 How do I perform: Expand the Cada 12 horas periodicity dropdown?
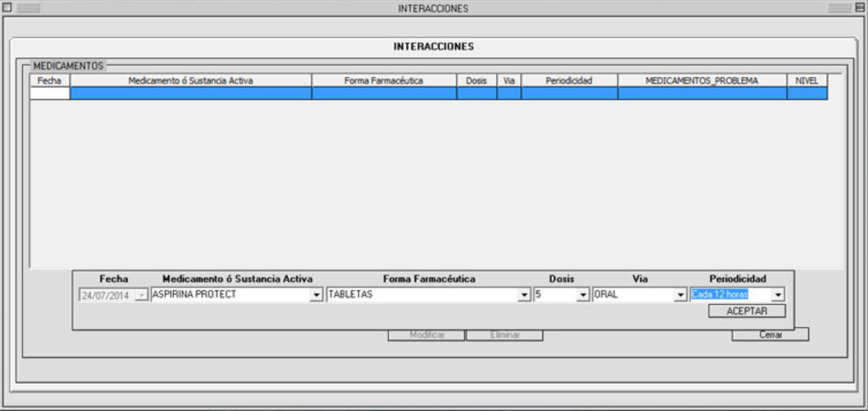click(x=778, y=295)
